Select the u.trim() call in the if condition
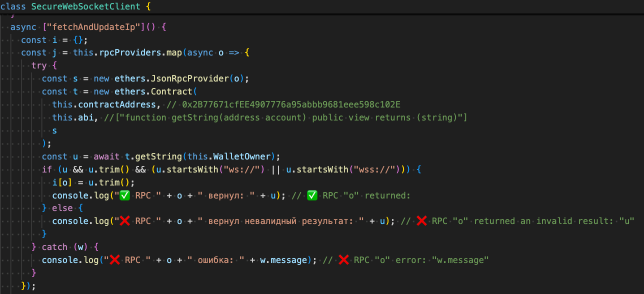 107,169
